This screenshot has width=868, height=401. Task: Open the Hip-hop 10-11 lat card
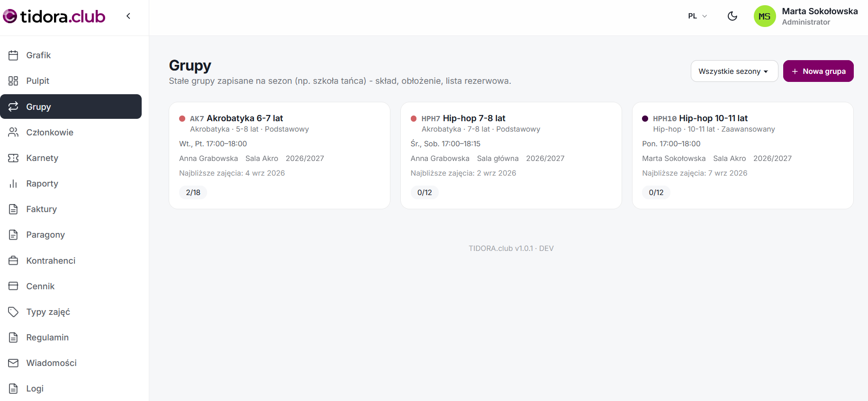[743, 156]
